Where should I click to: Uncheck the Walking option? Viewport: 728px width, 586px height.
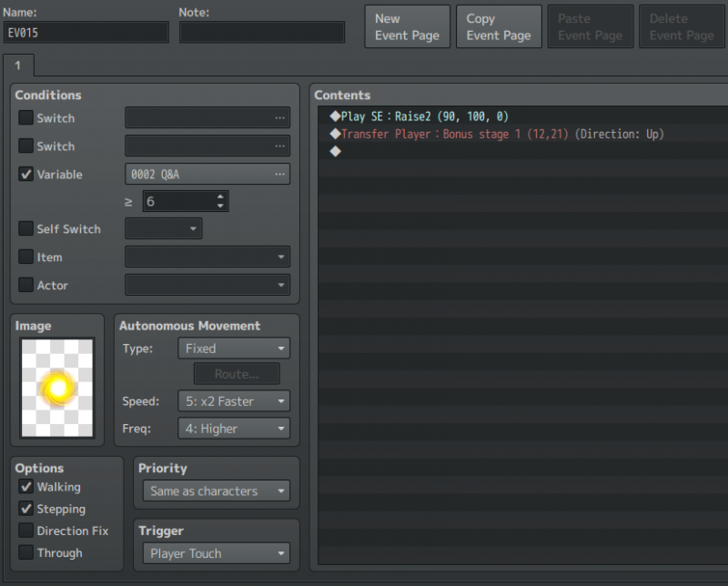click(26, 487)
